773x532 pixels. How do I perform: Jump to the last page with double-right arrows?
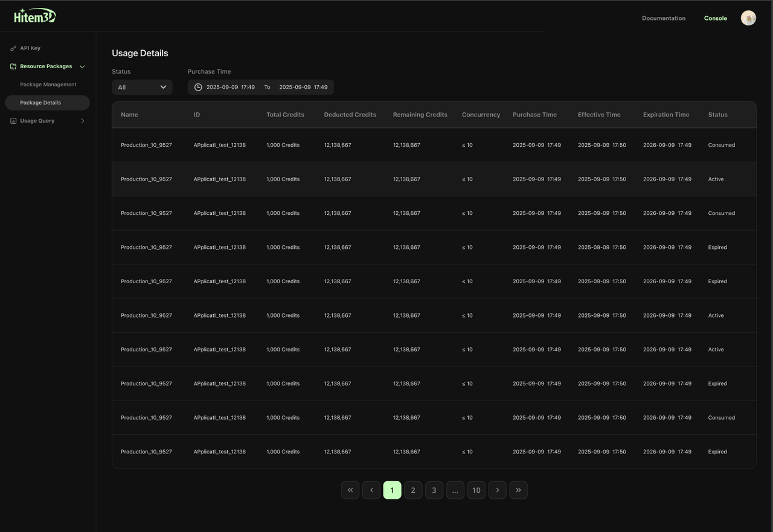pyautogui.click(x=518, y=490)
